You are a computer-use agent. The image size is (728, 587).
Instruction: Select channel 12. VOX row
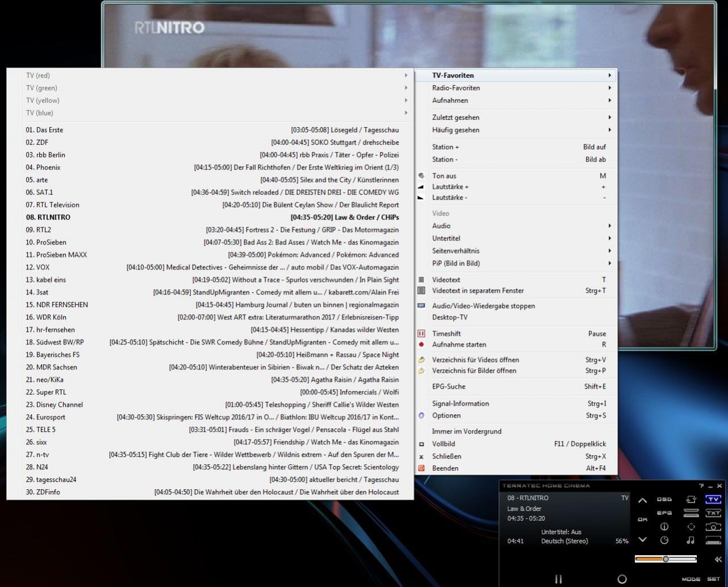pos(210,267)
